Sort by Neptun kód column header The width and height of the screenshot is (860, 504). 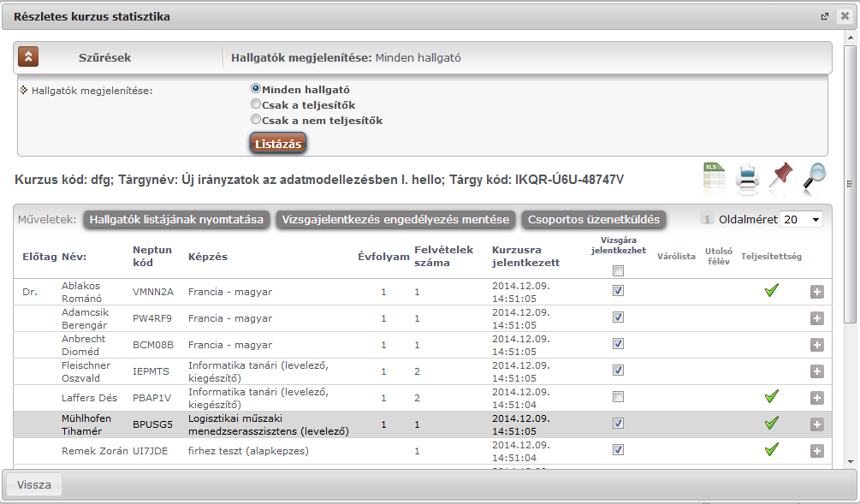[x=152, y=256]
